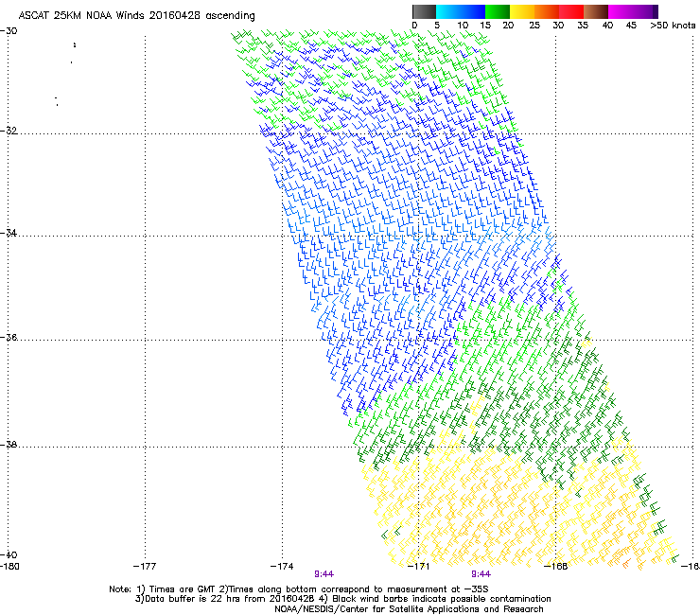Select the note 'Data buffer is 22 hrs from 20160428'
Image resolution: width=700 pixels, height=615 pixels.
[x=225, y=599]
